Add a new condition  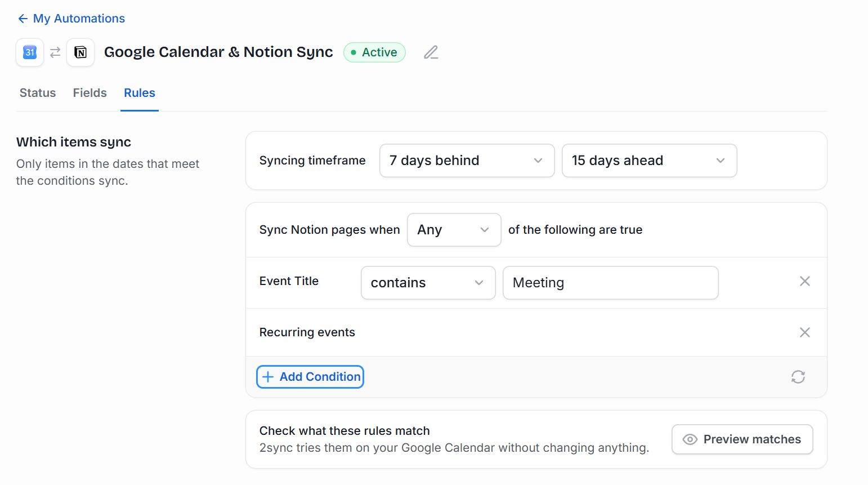(310, 377)
